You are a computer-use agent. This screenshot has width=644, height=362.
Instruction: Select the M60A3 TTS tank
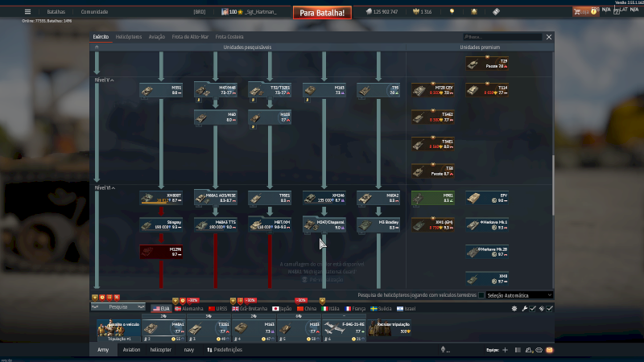point(216,225)
